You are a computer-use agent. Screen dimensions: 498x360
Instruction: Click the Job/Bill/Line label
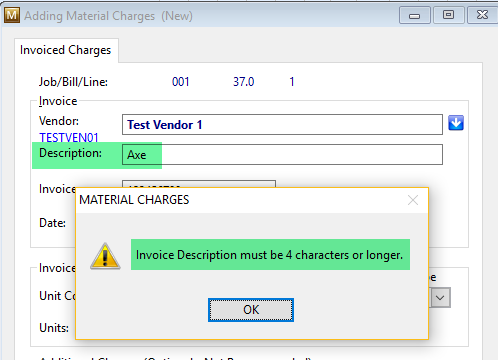(73, 82)
